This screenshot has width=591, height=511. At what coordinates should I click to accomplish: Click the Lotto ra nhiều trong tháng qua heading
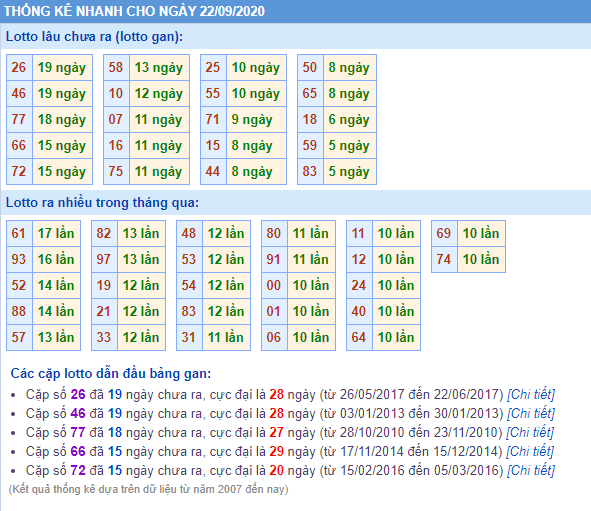pyautogui.click(x=102, y=203)
